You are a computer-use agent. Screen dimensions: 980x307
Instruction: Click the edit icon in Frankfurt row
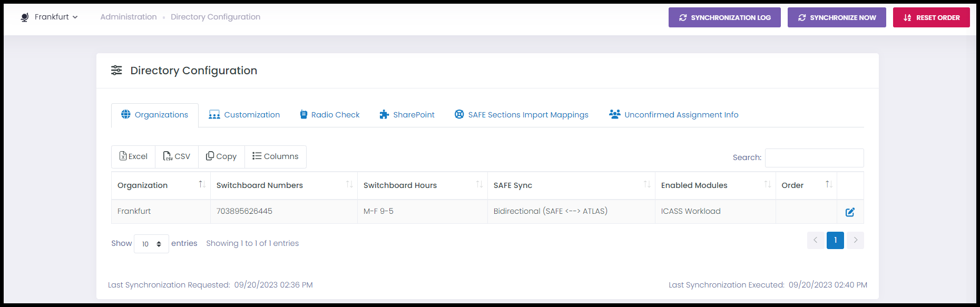click(x=850, y=212)
